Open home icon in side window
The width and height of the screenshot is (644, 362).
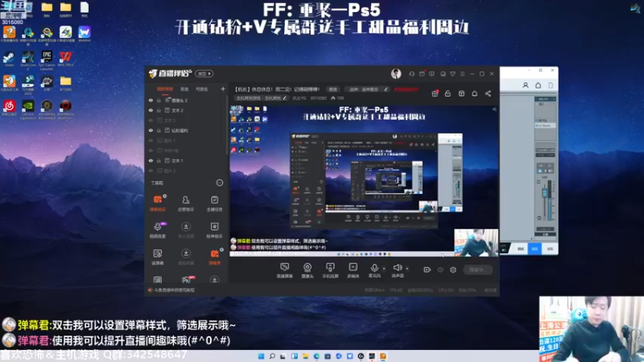[x=538, y=85]
